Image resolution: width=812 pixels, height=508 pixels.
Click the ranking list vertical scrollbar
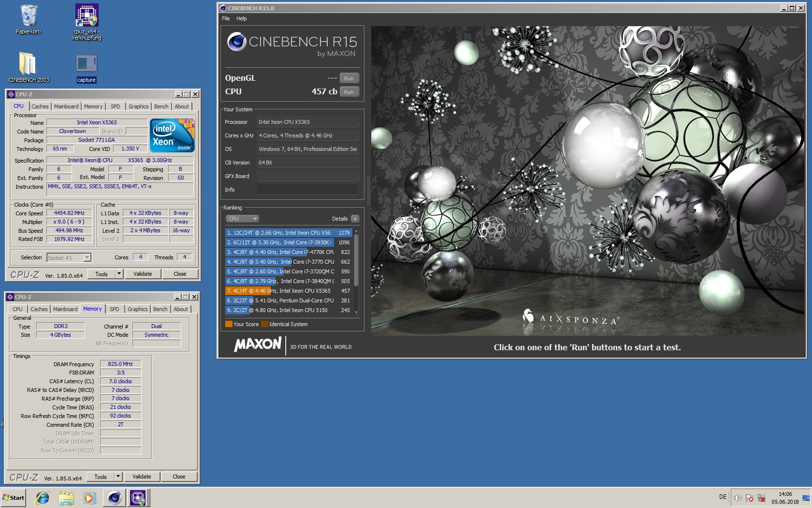[x=356, y=272]
